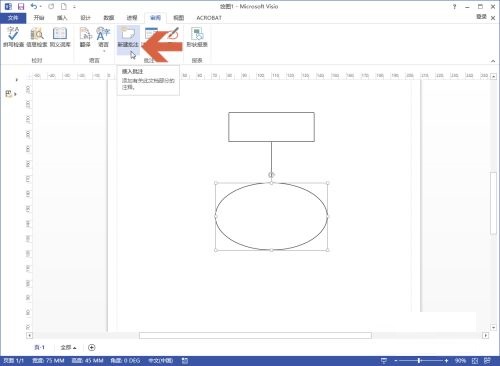The image size is (500, 366).
Task: Switch to the 开始 (Home) tab
Action: tap(39, 18)
